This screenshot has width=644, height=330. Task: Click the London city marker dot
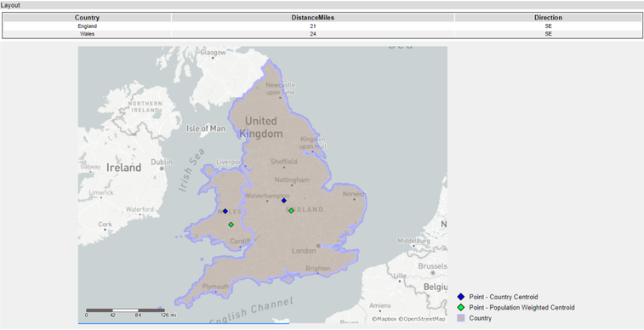(x=318, y=246)
